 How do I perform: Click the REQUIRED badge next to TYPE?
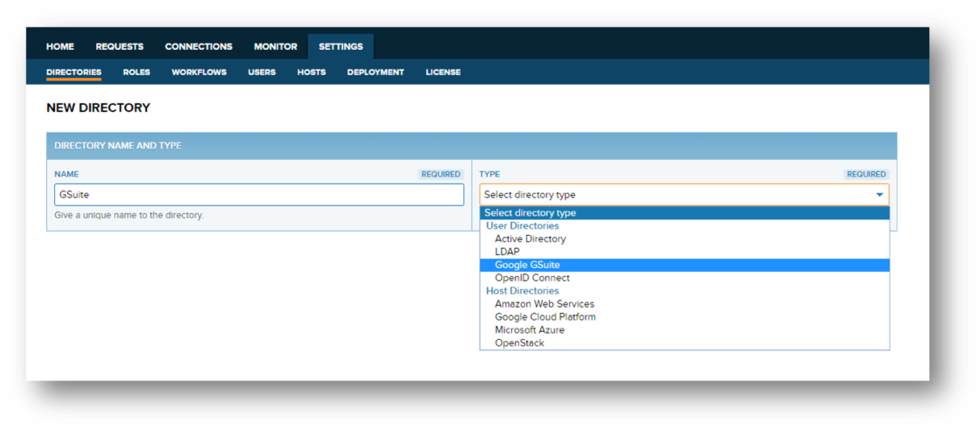coord(866,174)
